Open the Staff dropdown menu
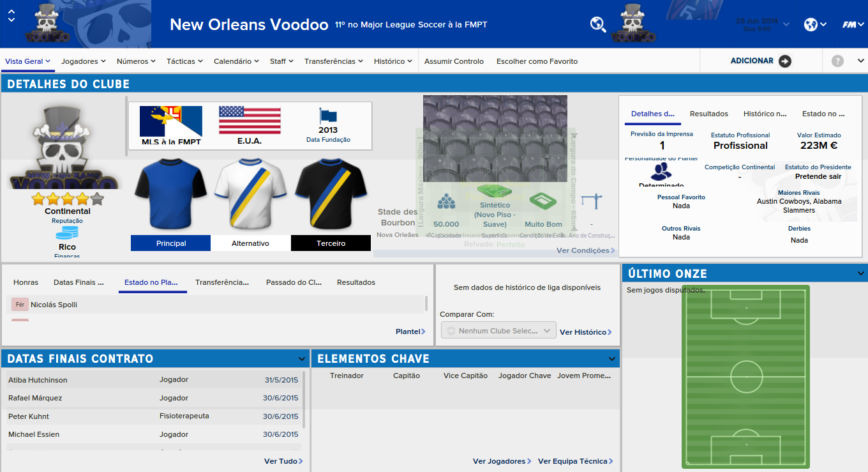 coord(281,61)
